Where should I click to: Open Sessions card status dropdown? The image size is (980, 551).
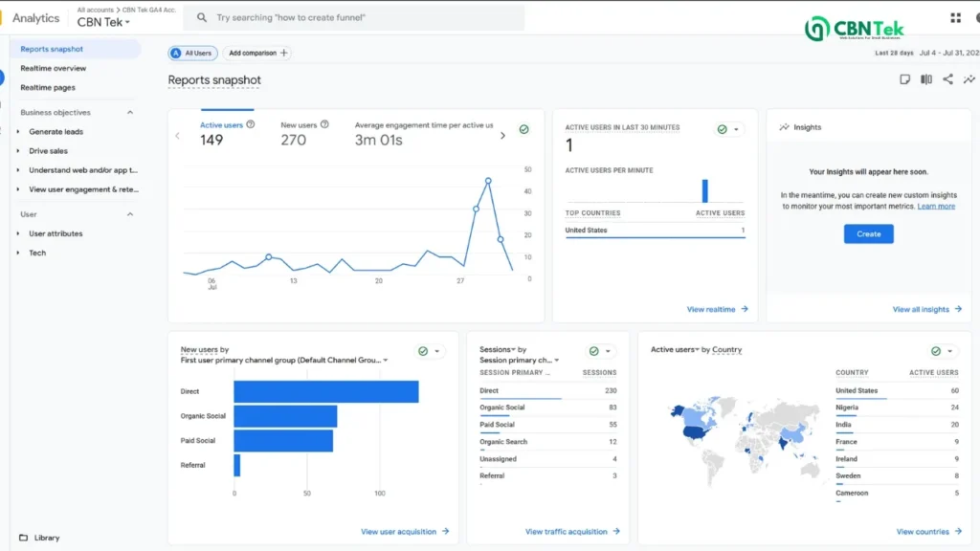600,351
